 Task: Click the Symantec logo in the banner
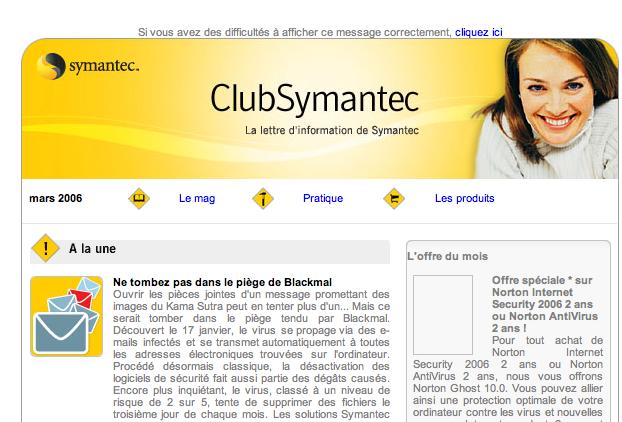[88, 66]
